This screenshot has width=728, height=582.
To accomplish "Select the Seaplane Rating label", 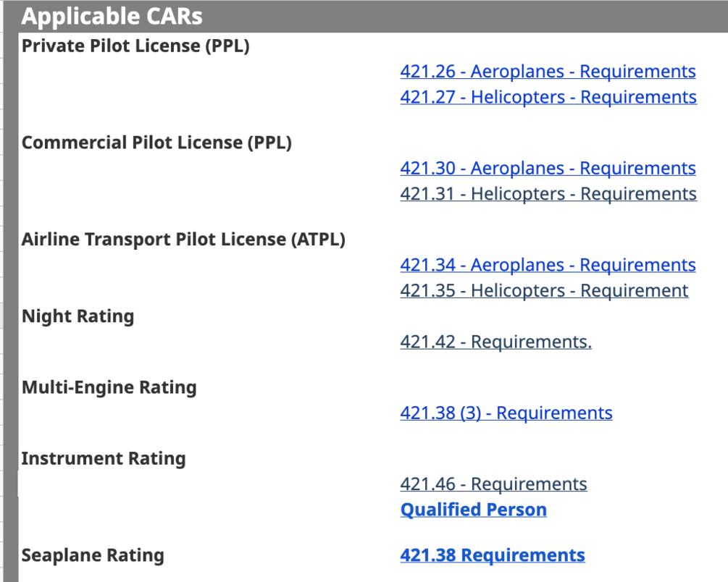I will pyautogui.click(x=93, y=556).
